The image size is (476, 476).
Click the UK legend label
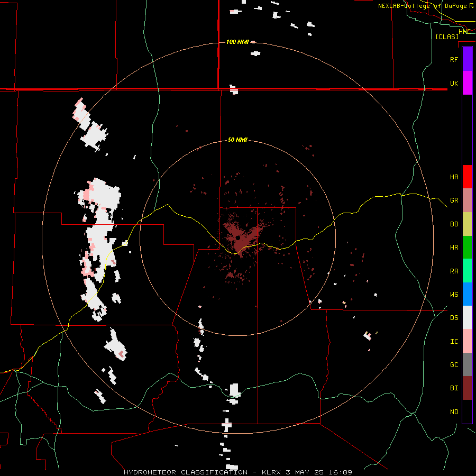tap(454, 83)
